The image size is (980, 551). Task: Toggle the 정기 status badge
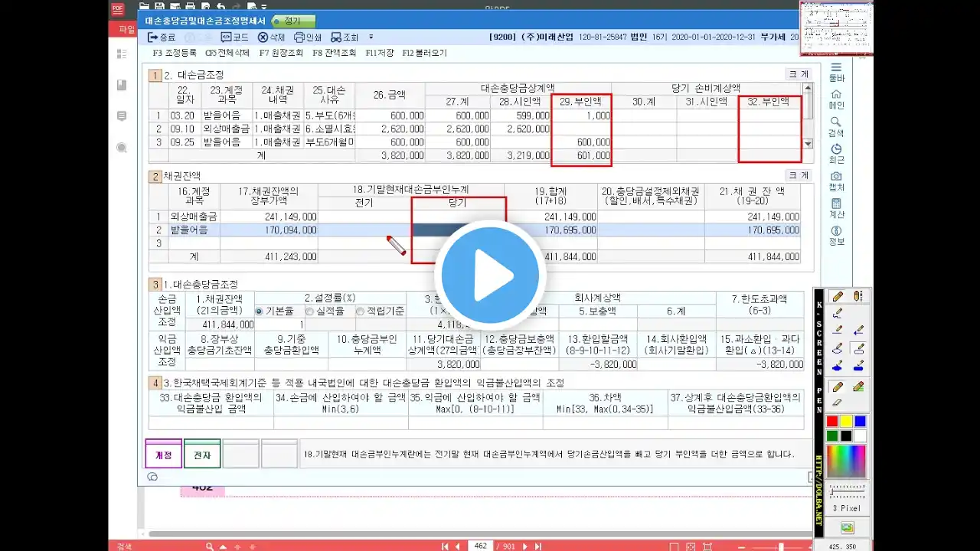point(292,21)
